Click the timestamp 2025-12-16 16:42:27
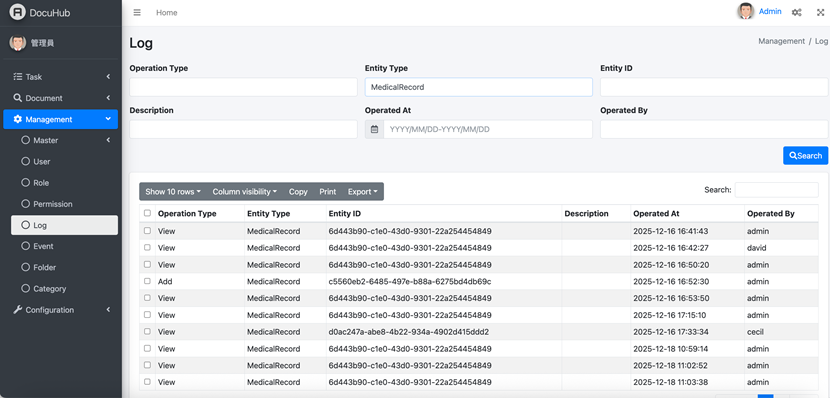 (x=671, y=248)
